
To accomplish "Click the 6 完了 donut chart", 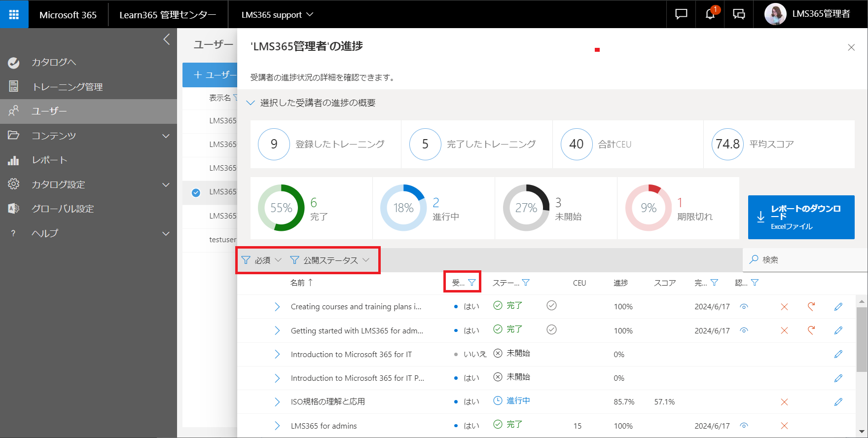I will click(x=281, y=208).
